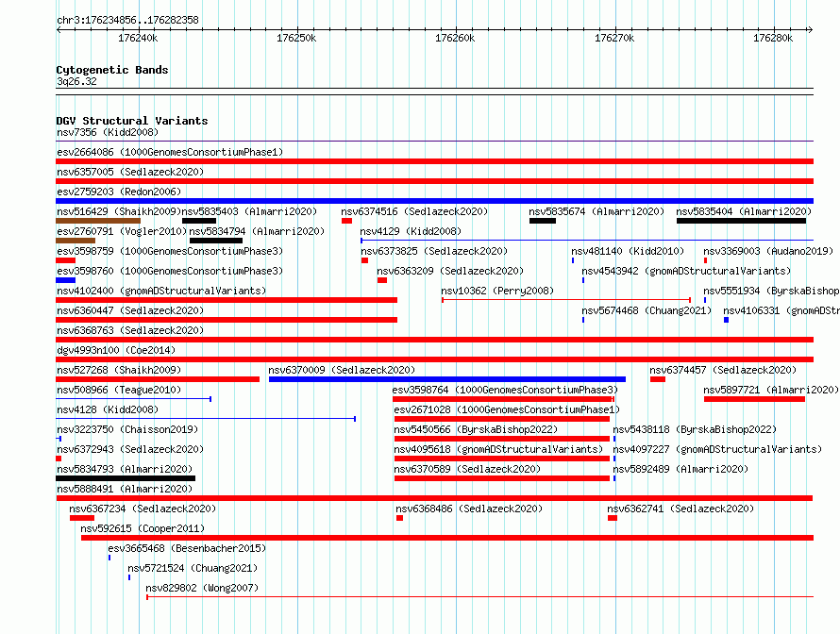Click the red dgv4993n100 (Coe2014) bar
The image size is (840, 634).
click(x=434, y=359)
